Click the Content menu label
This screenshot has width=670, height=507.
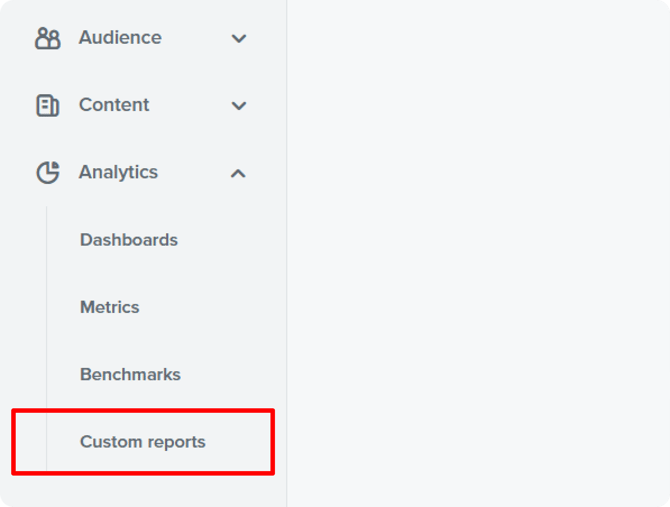[114, 105]
